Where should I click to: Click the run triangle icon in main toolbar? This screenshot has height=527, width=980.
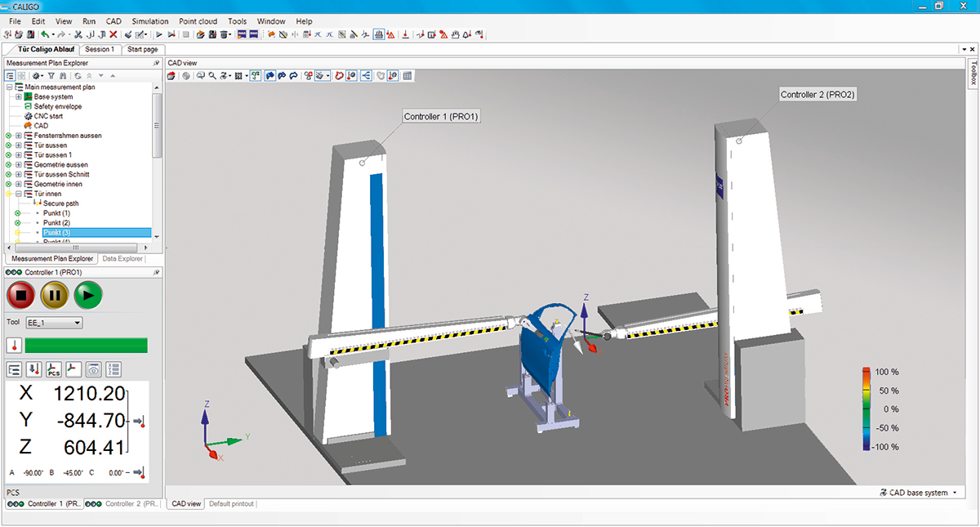159,34
